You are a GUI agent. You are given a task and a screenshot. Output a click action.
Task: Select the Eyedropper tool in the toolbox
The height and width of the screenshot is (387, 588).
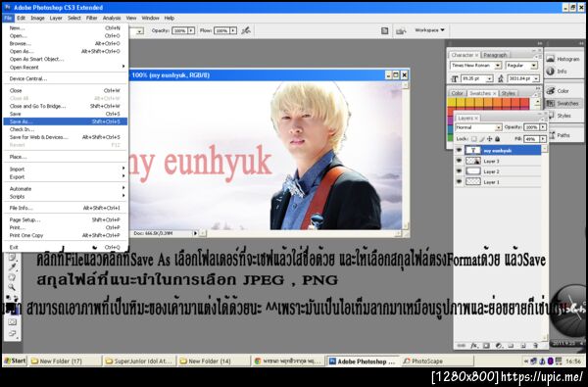click(x=13, y=267)
